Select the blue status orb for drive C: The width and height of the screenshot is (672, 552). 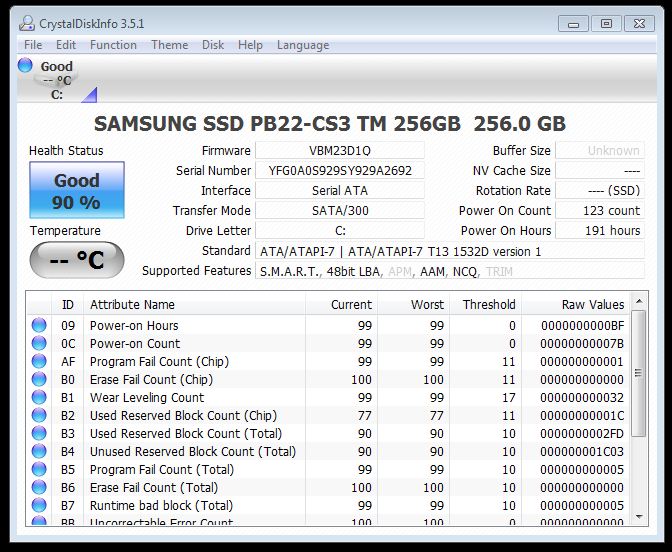click(x=25, y=65)
